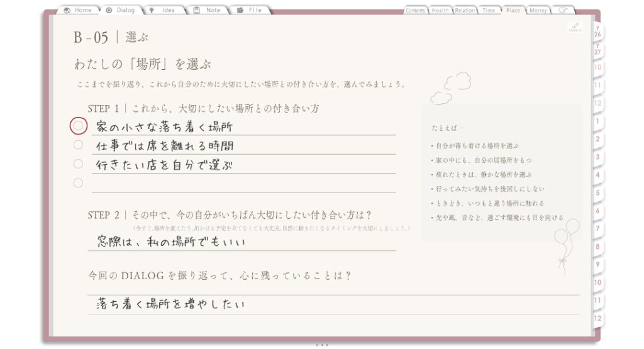
Task: Click the notepad icon on Note tab
Action: tap(197, 10)
